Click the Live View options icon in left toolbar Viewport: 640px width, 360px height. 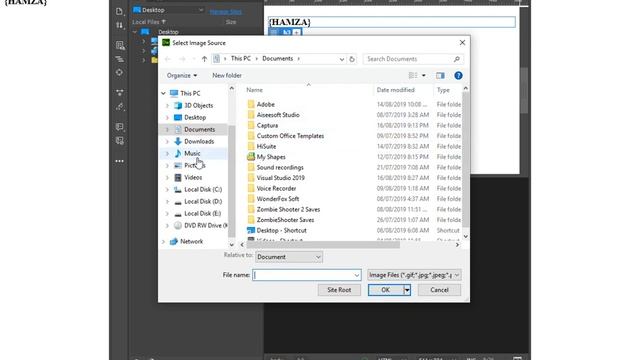click(x=120, y=45)
